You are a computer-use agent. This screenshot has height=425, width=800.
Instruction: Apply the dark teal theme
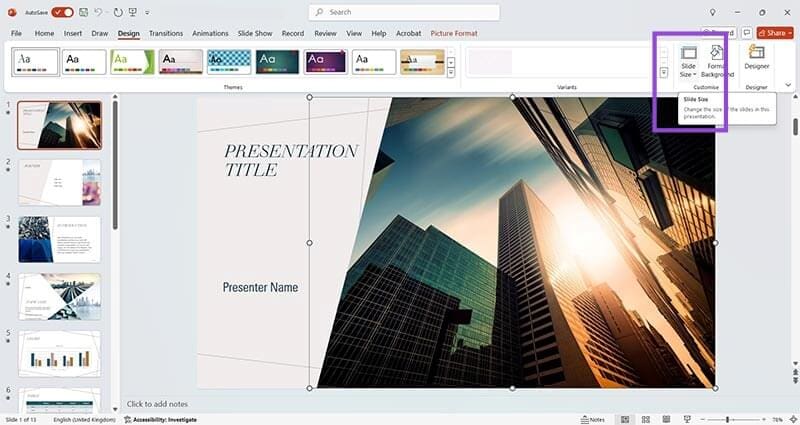(x=277, y=62)
